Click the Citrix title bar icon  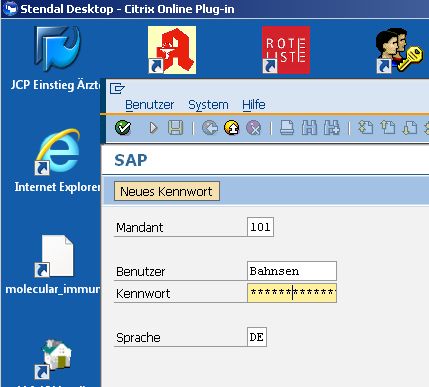tap(10, 9)
